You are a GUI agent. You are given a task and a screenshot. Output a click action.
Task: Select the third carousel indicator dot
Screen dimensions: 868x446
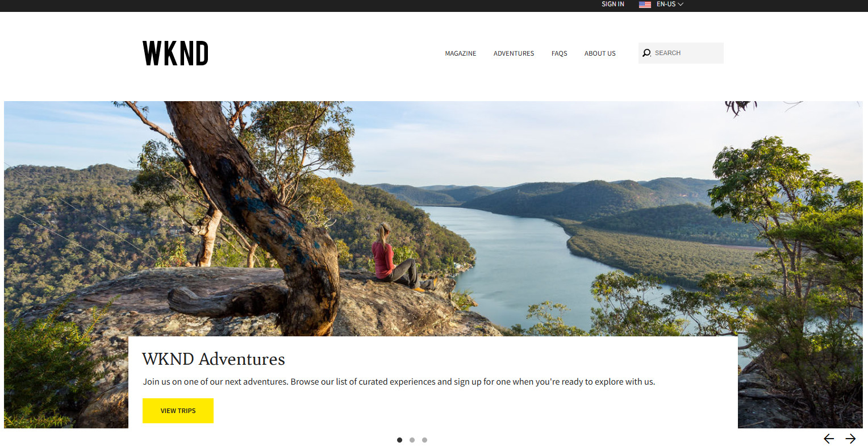tap(424, 440)
